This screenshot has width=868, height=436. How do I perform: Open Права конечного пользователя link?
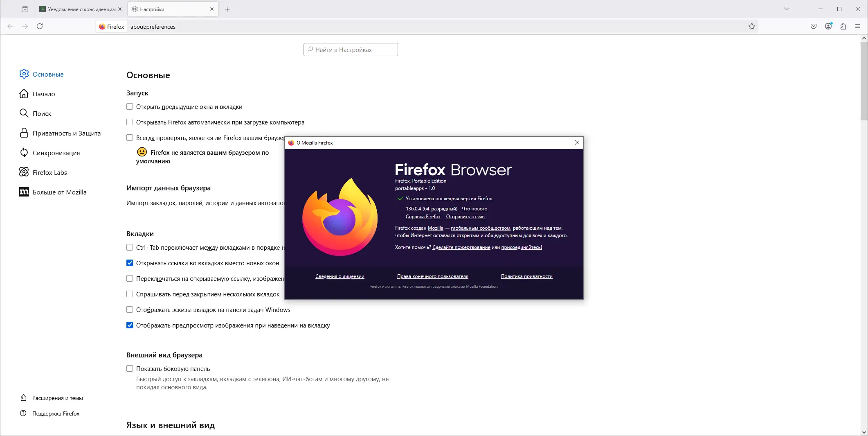[x=433, y=276]
